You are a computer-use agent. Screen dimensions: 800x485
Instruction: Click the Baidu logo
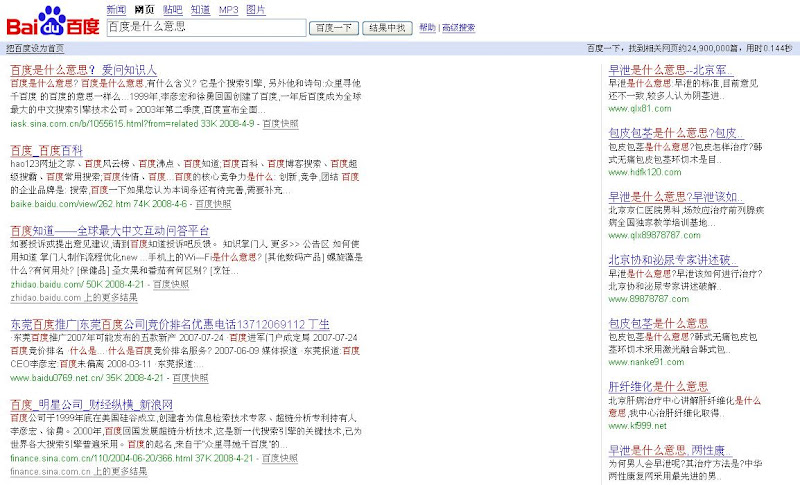pos(53,21)
